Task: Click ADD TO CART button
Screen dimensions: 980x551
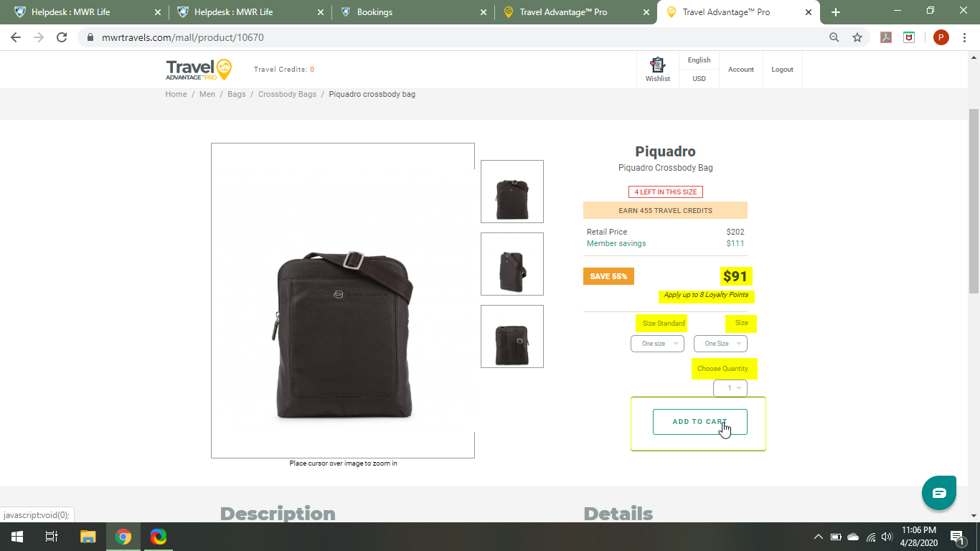Action: point(699,422)
